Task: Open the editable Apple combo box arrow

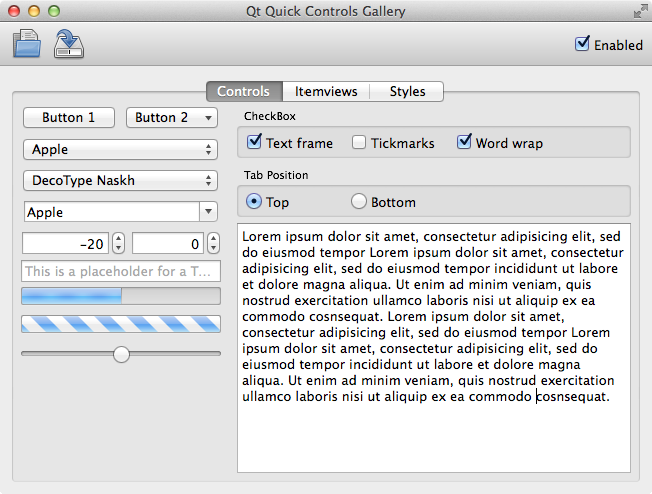Action: click(208, 212)
